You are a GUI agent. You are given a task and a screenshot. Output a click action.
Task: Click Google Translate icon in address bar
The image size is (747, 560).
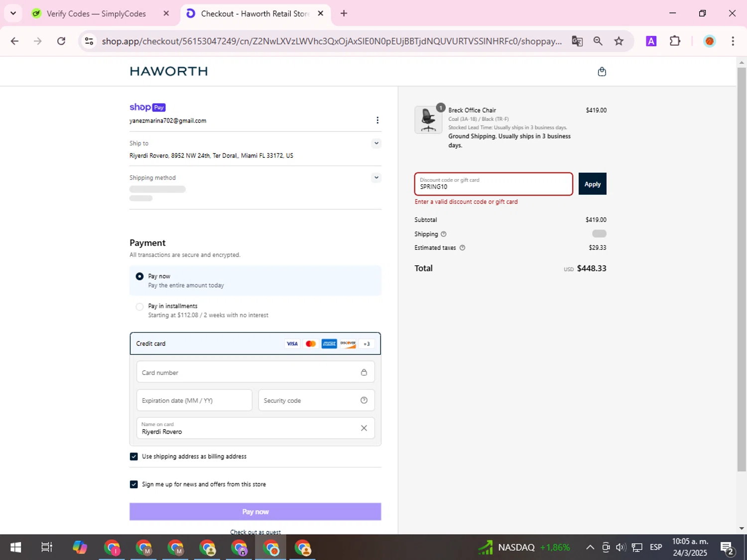577,41
